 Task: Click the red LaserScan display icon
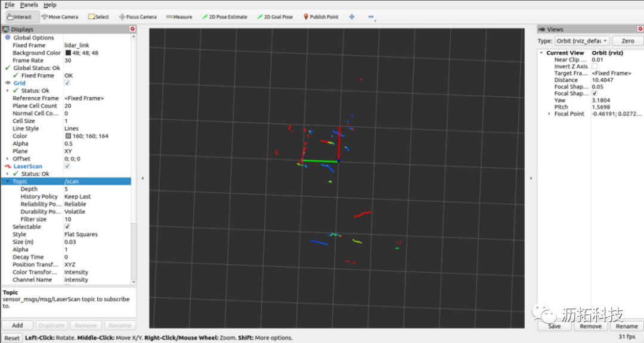tap(7, 166)
